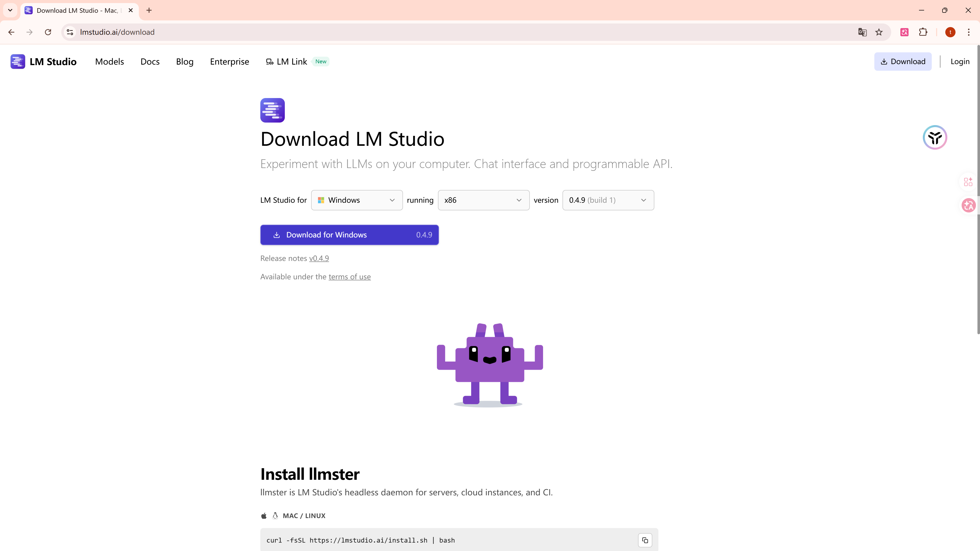Open the Chrome profile avatar
980x551 pixels.
[x=950, y=32]
